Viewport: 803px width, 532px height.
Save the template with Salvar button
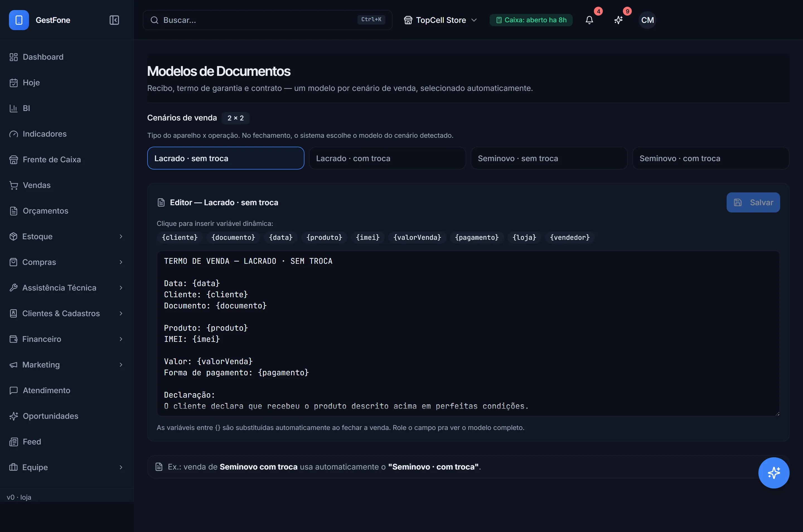(753, 202)
